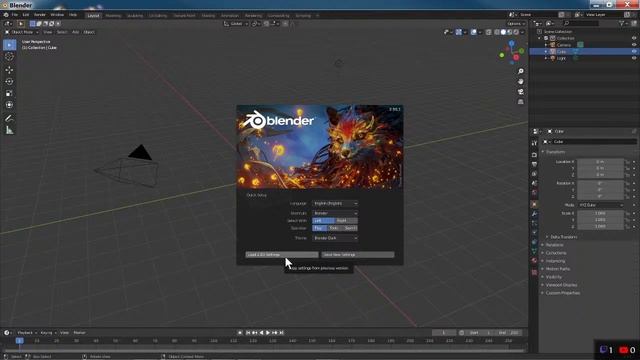Toggle Collection visibility eye icon
This screenshot has width=640, height=360.
tap(634, 38)
